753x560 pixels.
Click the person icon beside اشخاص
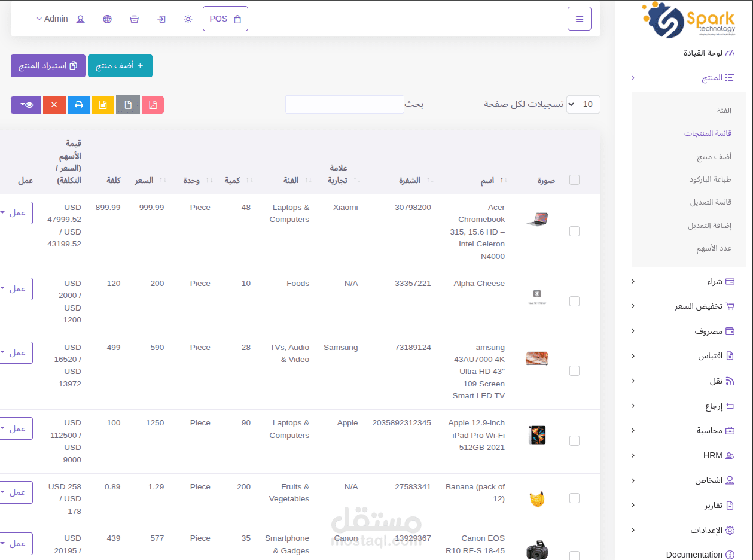pyautogui.click(x=730, y=480)
